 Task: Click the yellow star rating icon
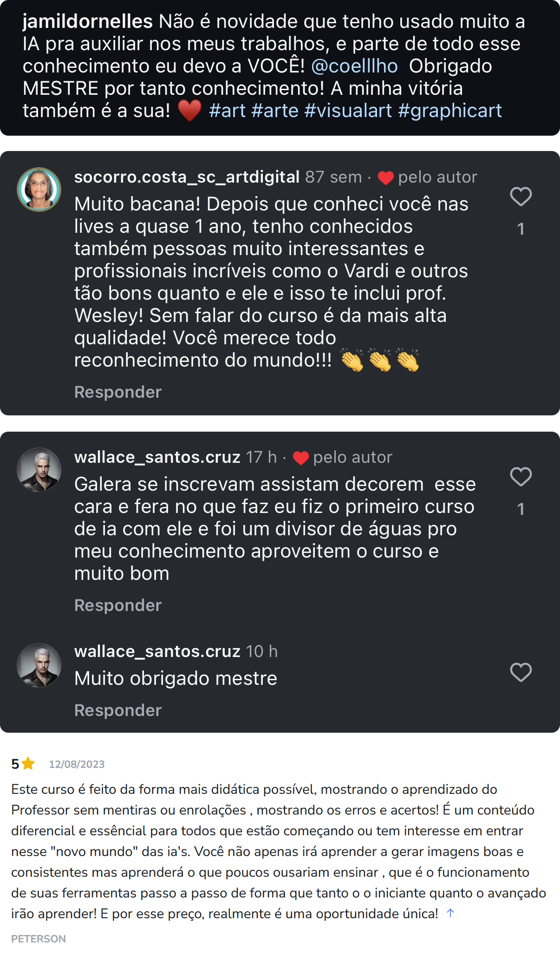pyautogui.click(x=28, y=764)
